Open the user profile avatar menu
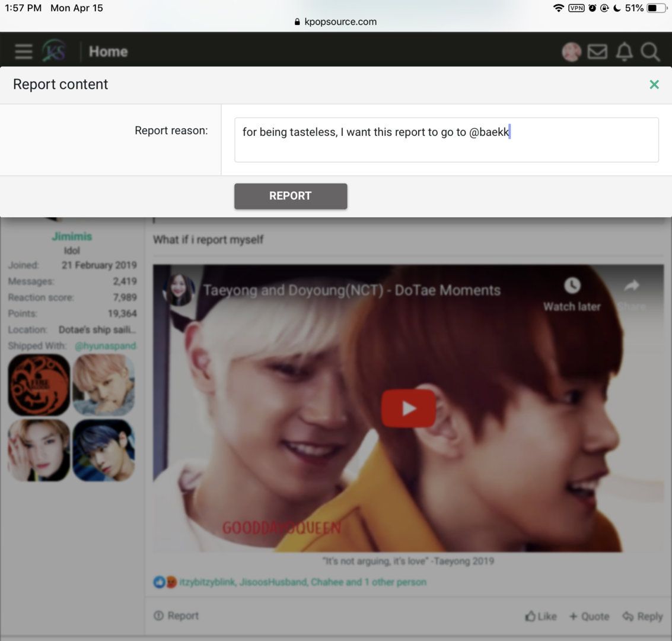Viewport: 672px width, 641px height. [571, 52]
